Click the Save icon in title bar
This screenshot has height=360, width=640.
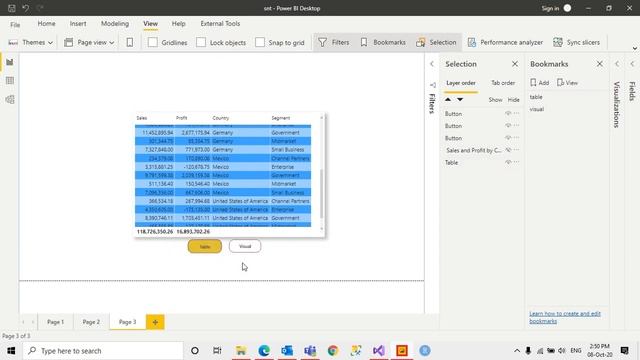click(x=12, y=8)
